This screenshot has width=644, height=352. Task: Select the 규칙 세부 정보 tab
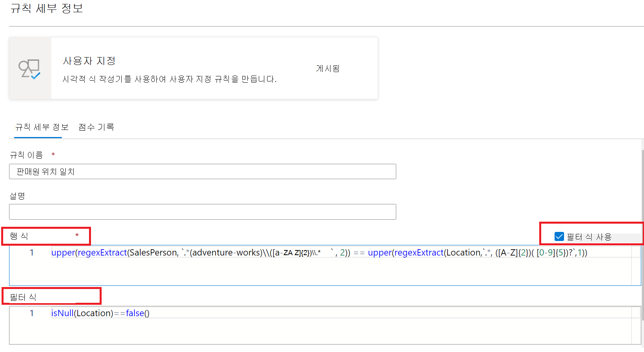42,127
